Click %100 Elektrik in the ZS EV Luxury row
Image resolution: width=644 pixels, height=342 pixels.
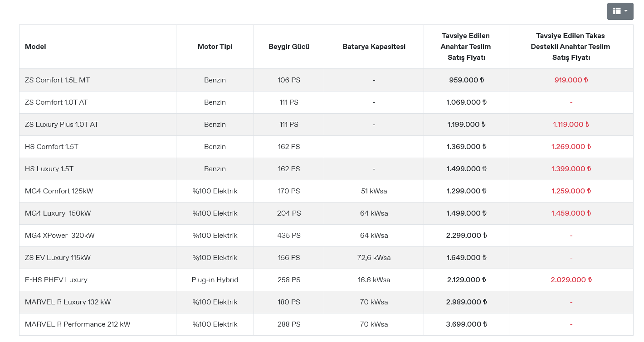pyautogui.click(x=215, y=258)
